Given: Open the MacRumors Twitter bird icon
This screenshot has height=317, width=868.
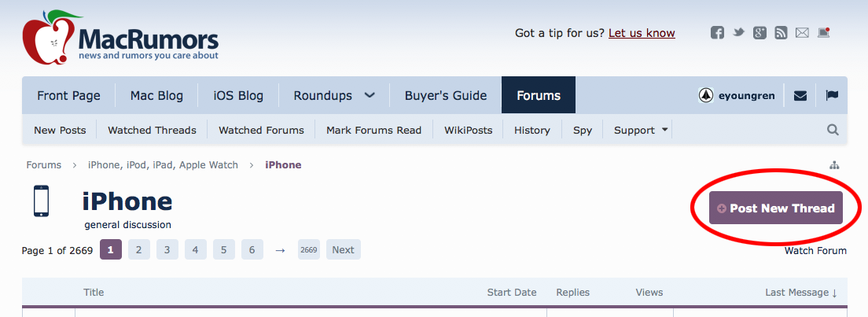Looking at the screenshot, I should pyautogui.click(x=738, y=33).
